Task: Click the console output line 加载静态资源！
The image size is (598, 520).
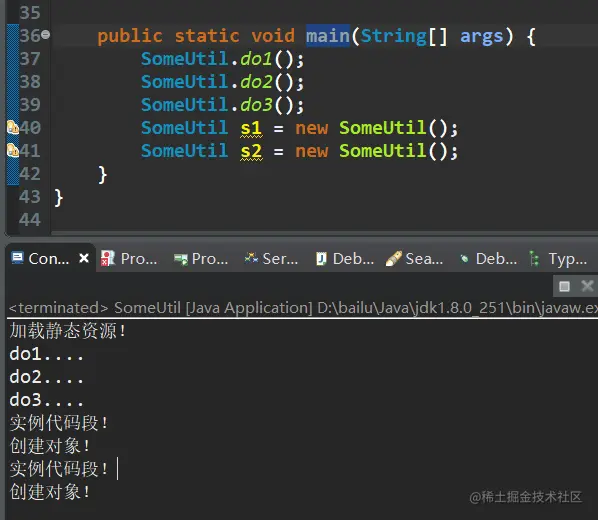Action: pyautogui.click(x=68, y=330)
